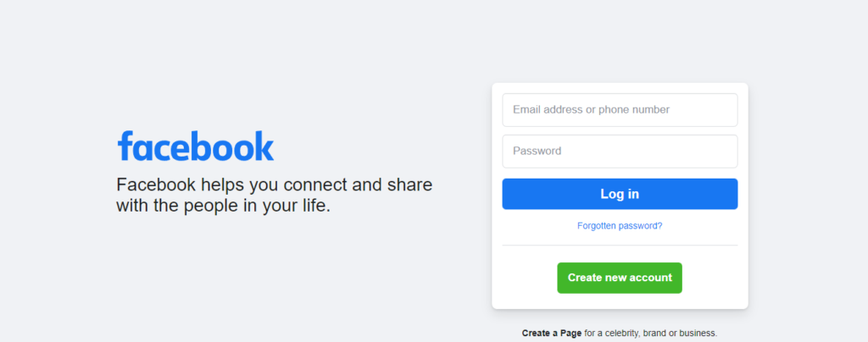Activate the Password text box
868x342 pixels.
pyautogui.click(x=620, y=152)
